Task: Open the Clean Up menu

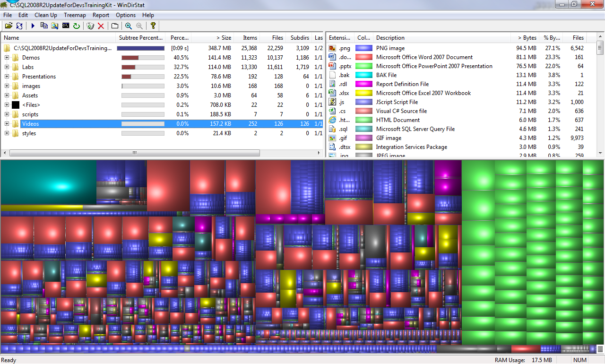Action: [x=46, y=15]
